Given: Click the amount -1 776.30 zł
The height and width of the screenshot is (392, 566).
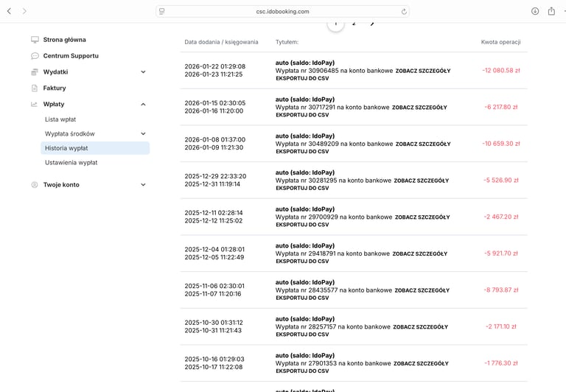Looking at the screenshot, I should pos(501,363).
